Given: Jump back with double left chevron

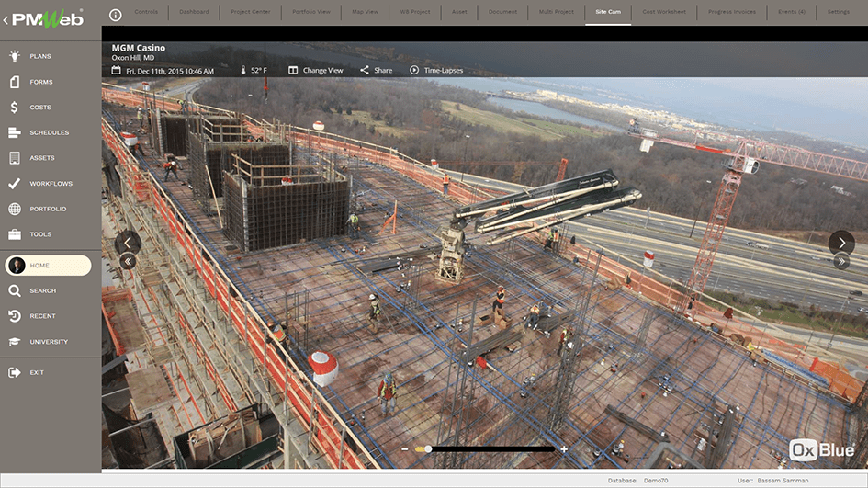Looking at the screenshot, I should (x=128, y=261).
